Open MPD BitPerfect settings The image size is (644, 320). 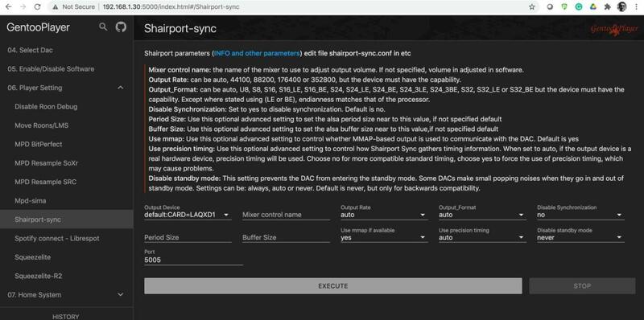(x=67, y=145)
